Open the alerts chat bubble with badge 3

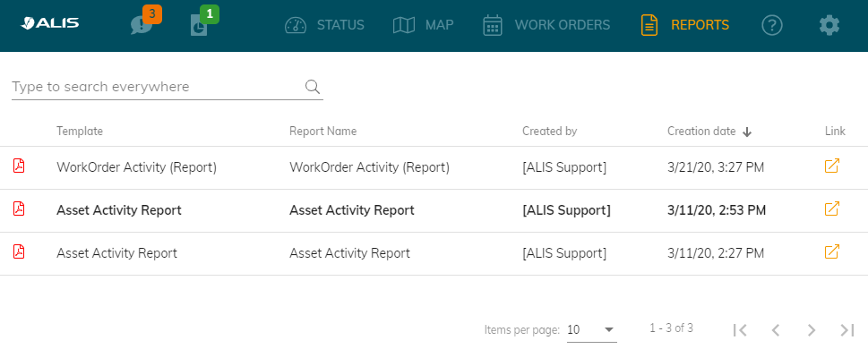pos(142,25)
